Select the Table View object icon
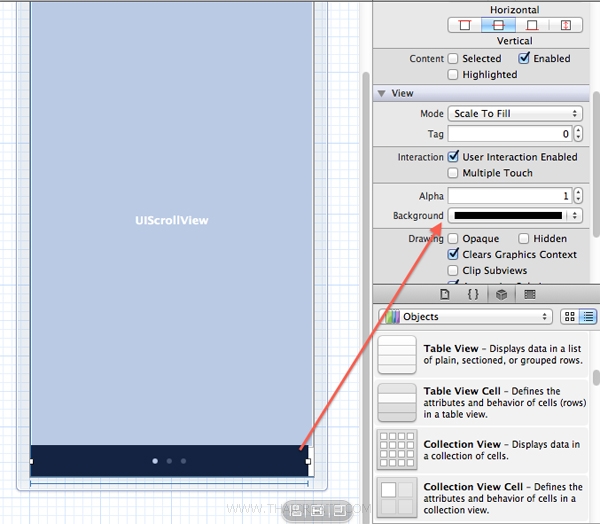This screenshot has width=600, height=524. (x=397, y=354)
